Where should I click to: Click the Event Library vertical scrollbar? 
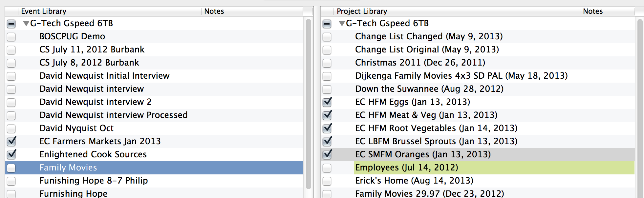coord(308,104)
